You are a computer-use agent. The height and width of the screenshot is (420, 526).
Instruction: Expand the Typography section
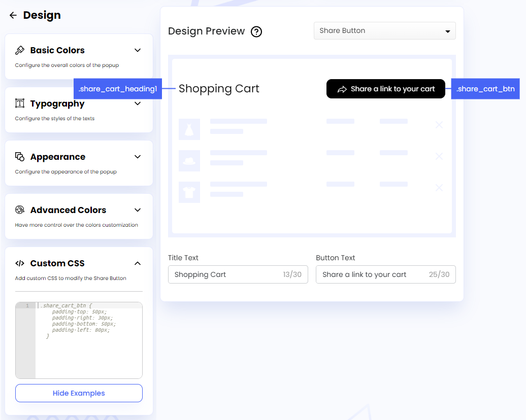[137, 103]
